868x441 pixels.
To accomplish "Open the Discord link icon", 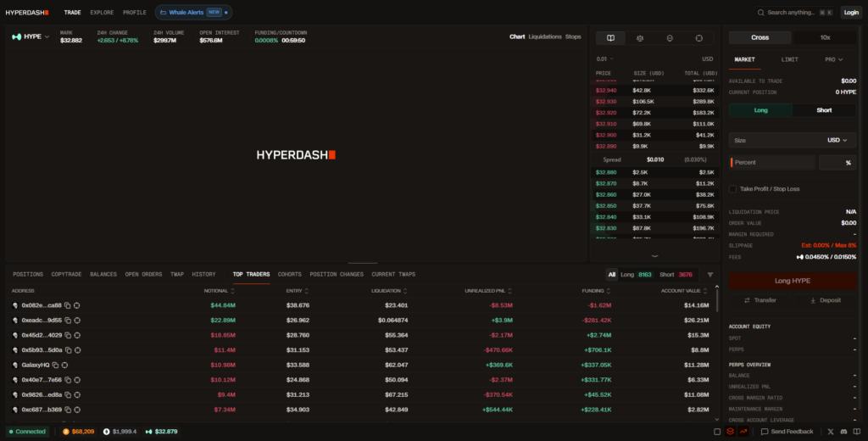I will [x=843, y=432].
